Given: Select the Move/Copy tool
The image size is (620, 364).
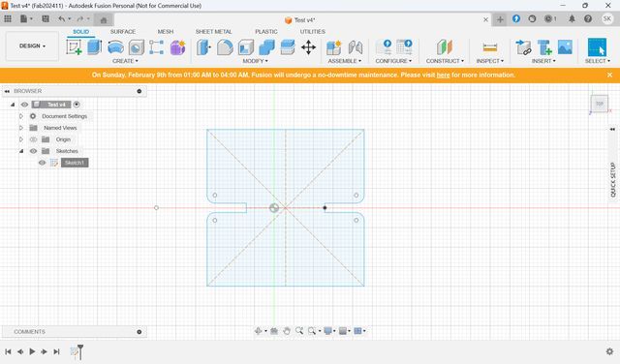Looking at the screenshot, I should (x=308, y=47).
